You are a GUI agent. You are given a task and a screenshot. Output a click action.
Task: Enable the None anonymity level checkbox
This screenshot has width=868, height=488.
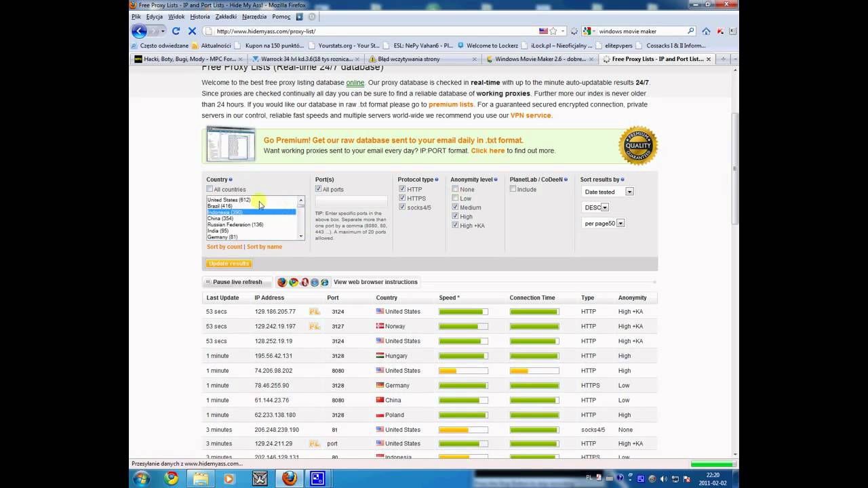[x=455, y=189]
